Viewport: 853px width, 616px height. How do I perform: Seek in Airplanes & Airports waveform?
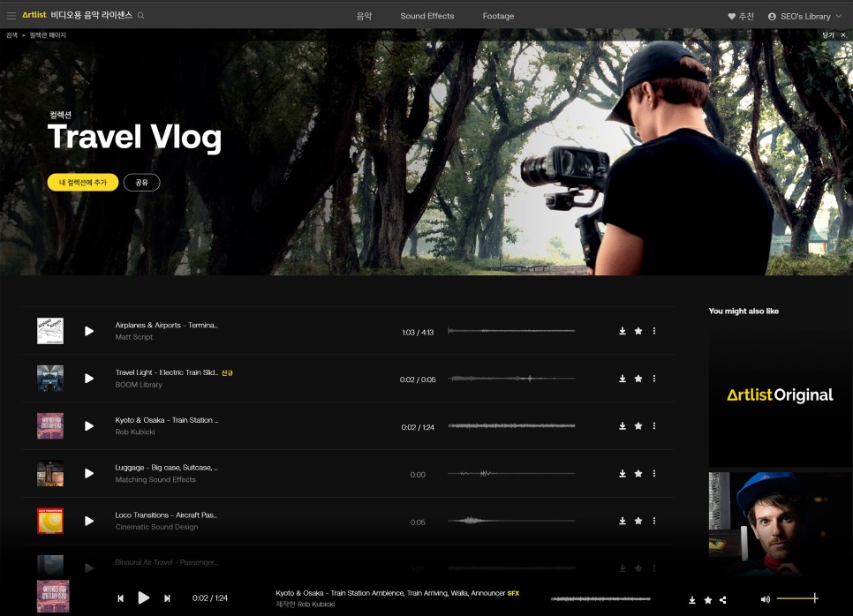[511, 331]
